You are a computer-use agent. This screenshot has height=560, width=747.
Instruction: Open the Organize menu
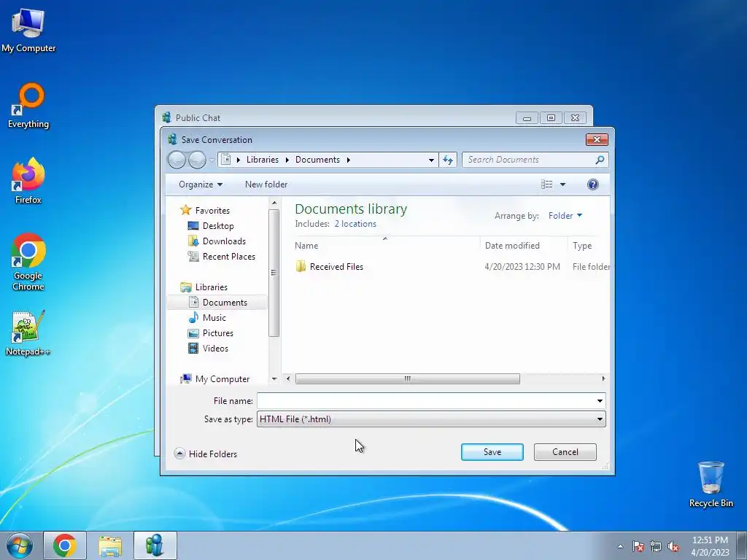pos(201,184)
